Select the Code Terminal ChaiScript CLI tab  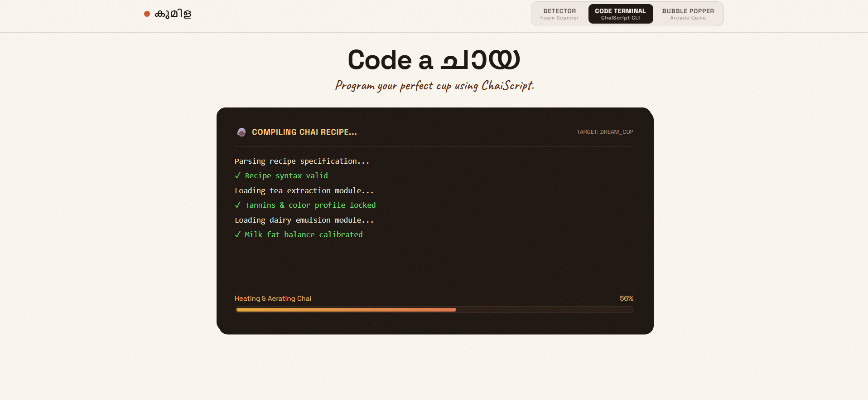click(x=620, y=14)
